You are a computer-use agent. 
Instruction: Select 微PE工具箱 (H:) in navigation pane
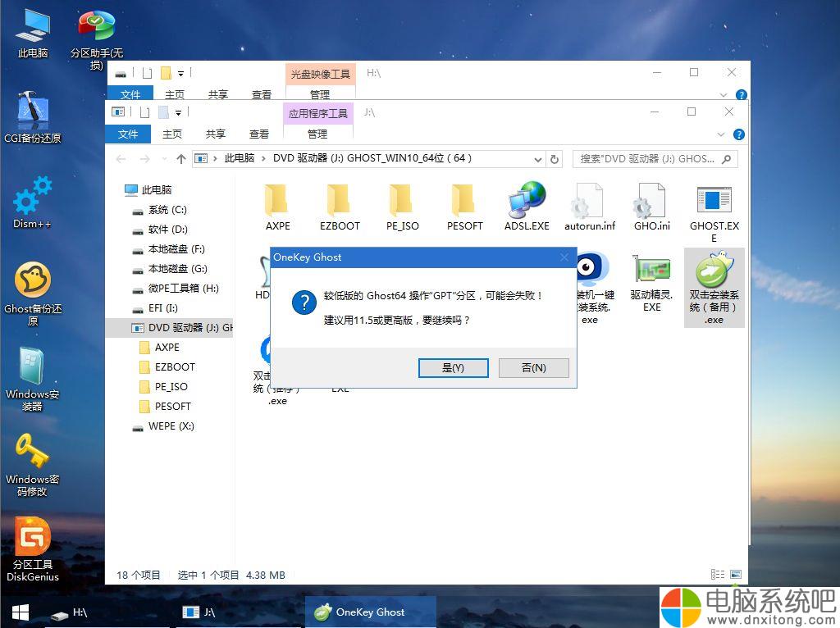coord(176,288)
